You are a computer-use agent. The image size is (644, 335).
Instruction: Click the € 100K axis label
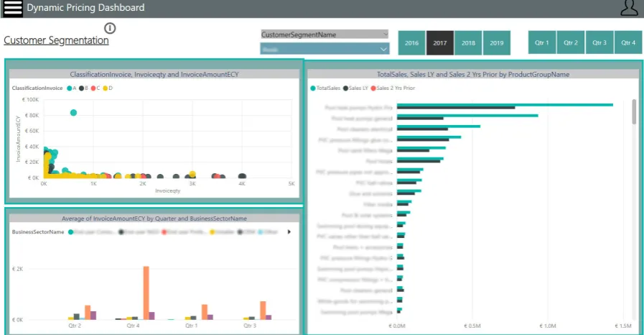coord(30,99)
